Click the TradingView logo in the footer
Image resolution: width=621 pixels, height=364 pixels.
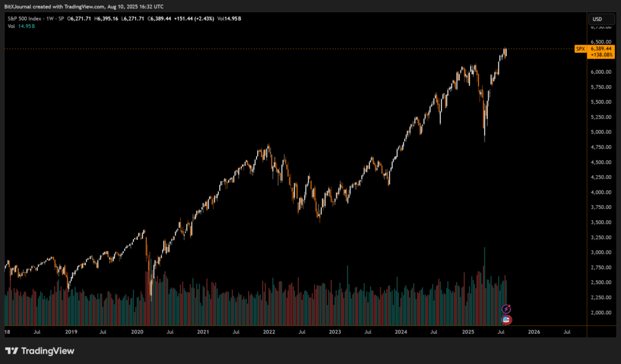(x=39, y=351)
